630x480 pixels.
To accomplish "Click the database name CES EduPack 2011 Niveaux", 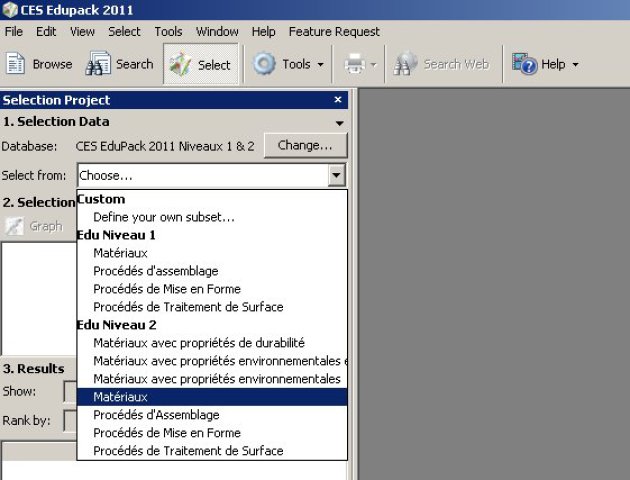I will point(165,146).
